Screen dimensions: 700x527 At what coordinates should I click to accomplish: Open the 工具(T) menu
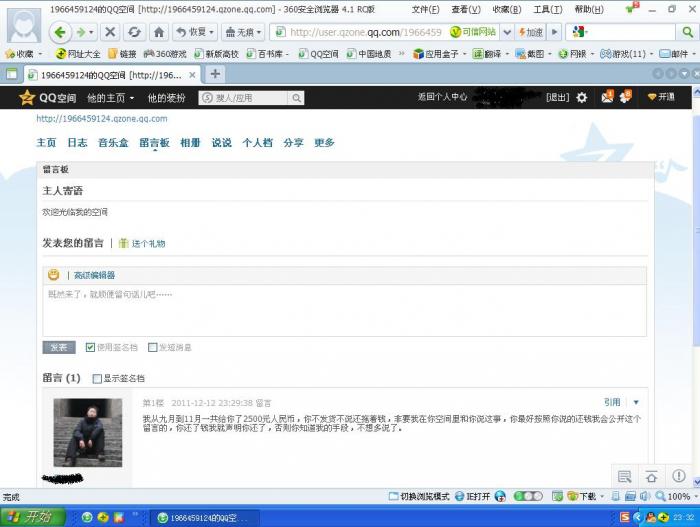548,9
